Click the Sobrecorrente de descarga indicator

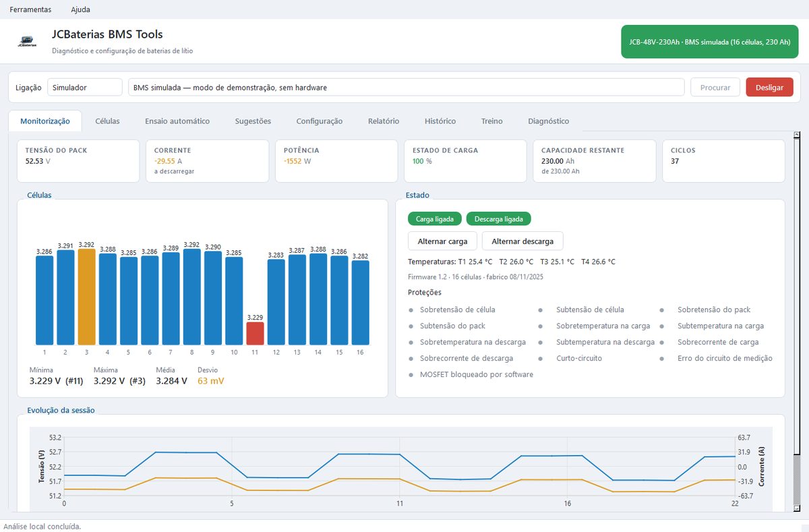(460, 359)
